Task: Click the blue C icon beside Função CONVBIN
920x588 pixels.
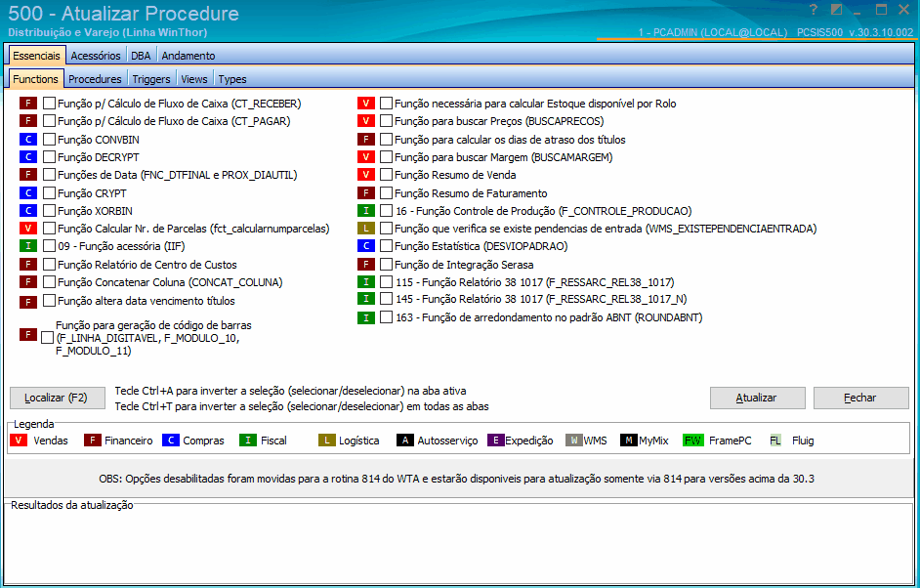Action: [x=28, y=140]
